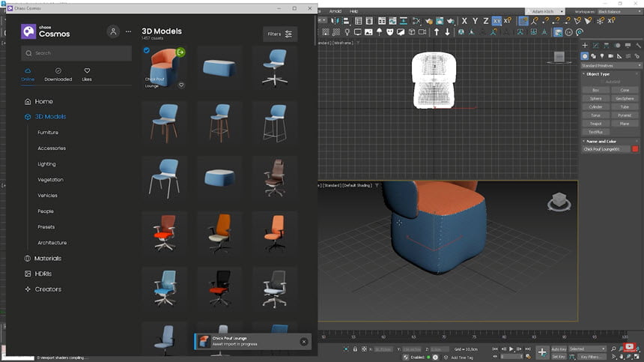
Task: Switch to the Downloaded tab
Action: [x=58, y=75]
